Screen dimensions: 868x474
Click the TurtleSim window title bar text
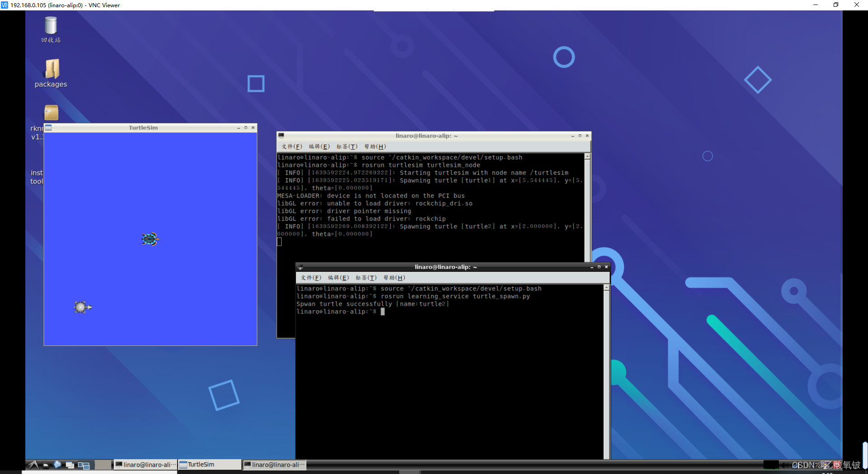(x=143, y=128)
